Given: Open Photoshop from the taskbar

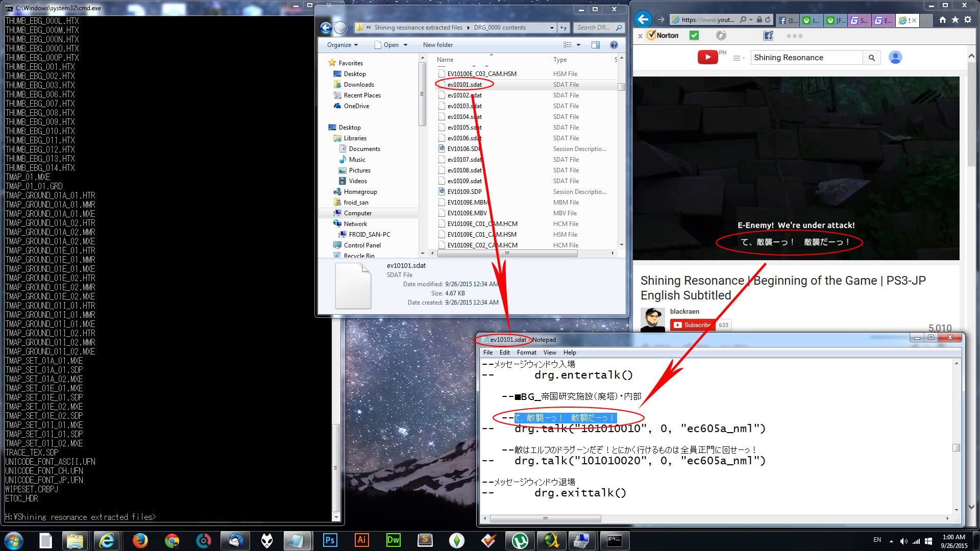Looking at the screenshot, I should coord(330,540).
